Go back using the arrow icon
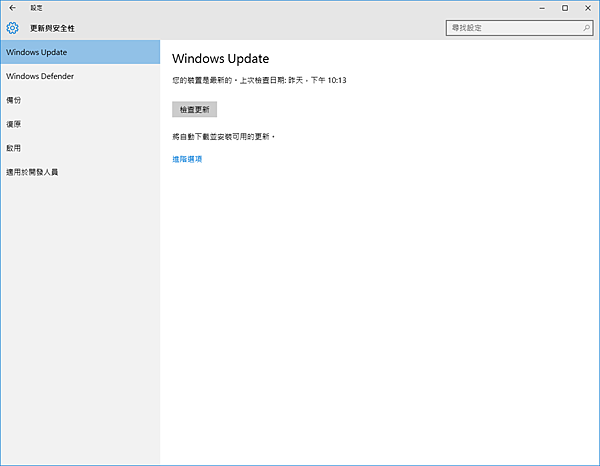Screen dimensions: 600x466 coord(12,8)
